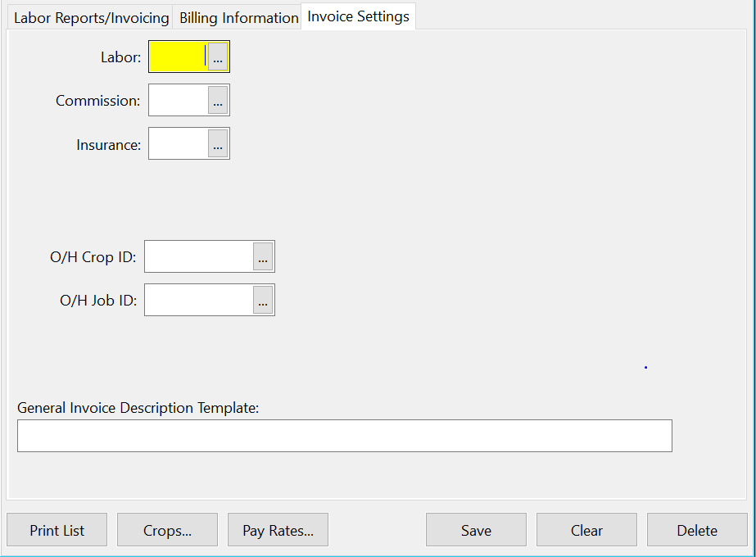Switch to Labor Reports/Invoicing tab
Screen dimensions: 756x557
tap(91, 17)
